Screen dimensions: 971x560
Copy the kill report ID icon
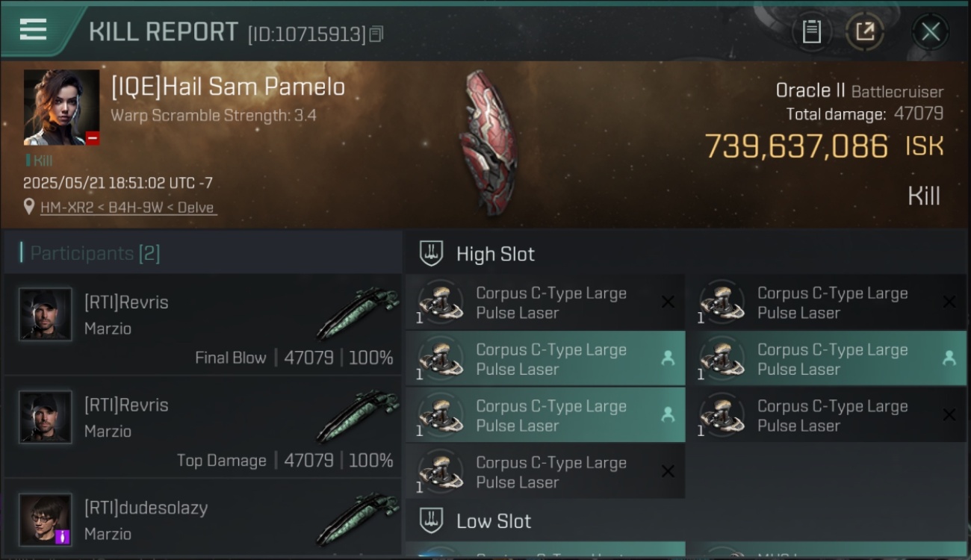coord(376,34)
